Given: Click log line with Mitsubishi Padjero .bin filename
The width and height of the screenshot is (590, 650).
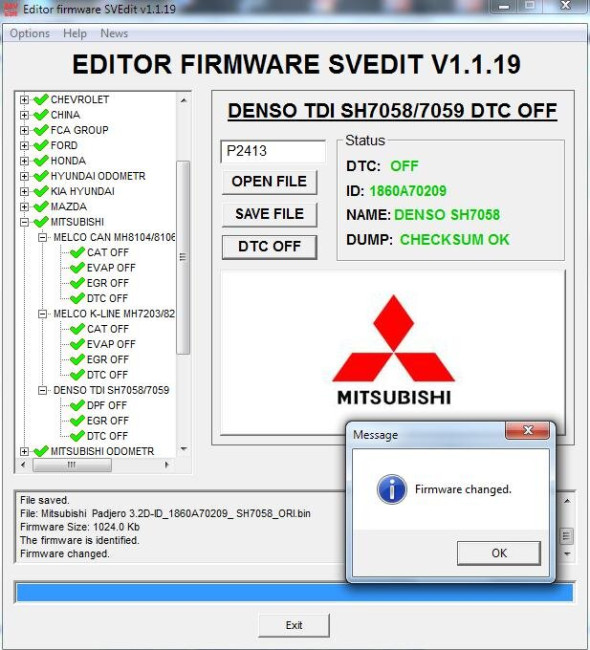Looking at the screenshot, I should pyautogui.click(x=165, y=514).
